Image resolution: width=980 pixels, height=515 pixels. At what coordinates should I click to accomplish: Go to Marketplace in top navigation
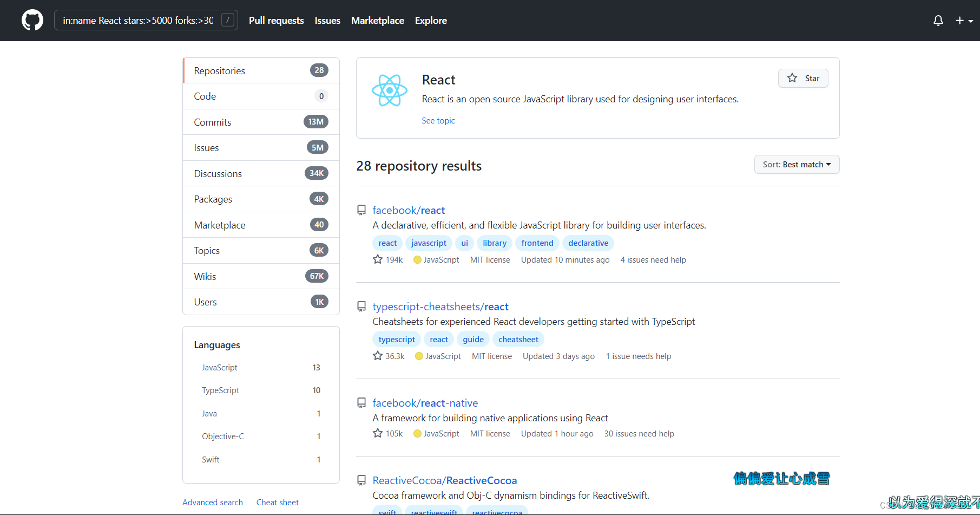378,21
